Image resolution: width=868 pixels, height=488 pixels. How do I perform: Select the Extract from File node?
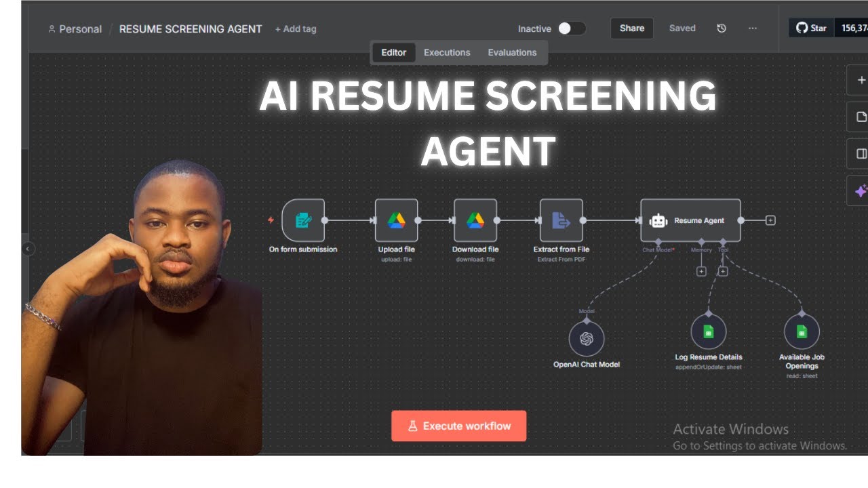click(561, 220)
